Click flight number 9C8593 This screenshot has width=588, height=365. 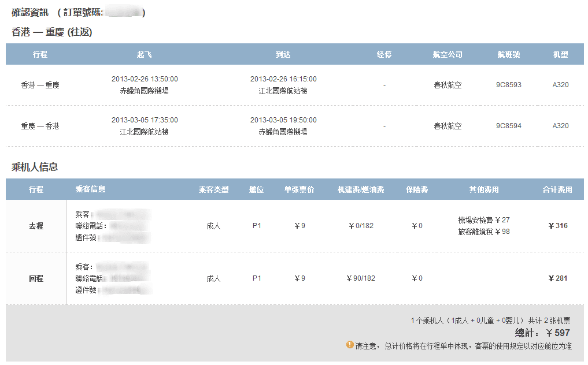[x=508, y=85]
